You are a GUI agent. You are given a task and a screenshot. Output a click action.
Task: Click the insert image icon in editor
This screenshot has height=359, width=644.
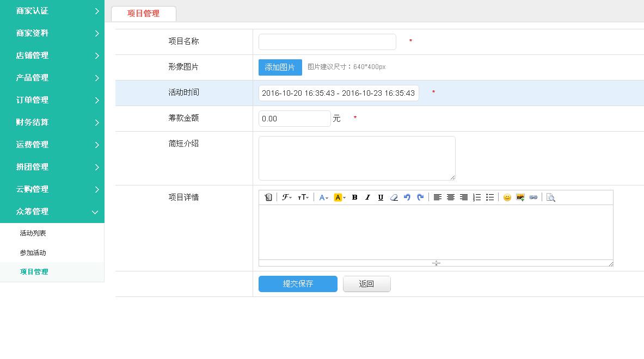[520, 197]
